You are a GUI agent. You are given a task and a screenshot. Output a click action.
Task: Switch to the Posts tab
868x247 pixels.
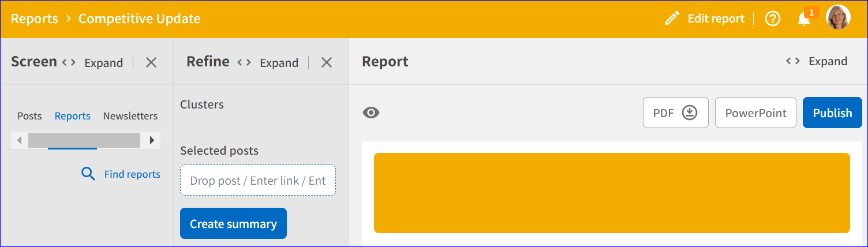coord(29,116)
